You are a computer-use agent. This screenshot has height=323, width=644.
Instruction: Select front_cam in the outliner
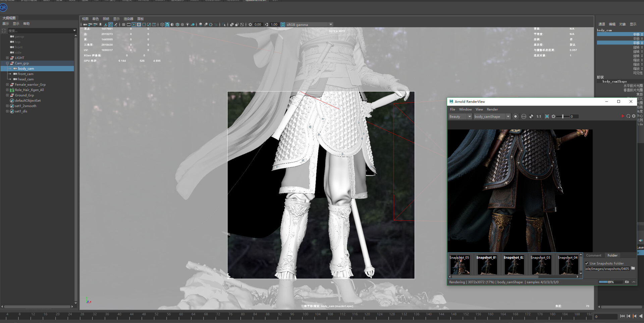pyautogui.click(x=25, y=74)
